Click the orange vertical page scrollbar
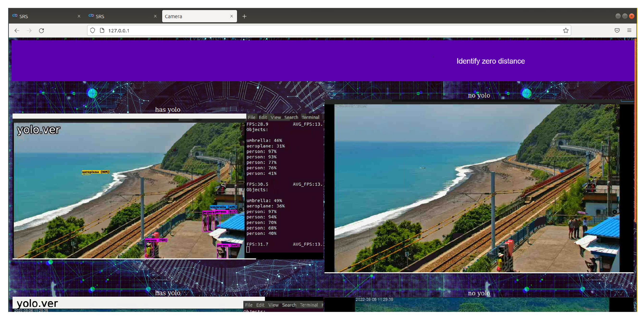644x322 pixels. point(635,130)
